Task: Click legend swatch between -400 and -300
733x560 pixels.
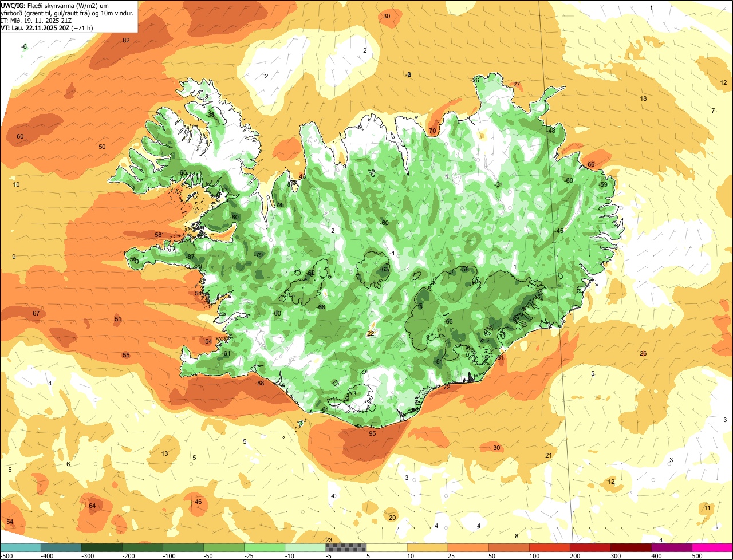Action: click(x=61, y=547)
